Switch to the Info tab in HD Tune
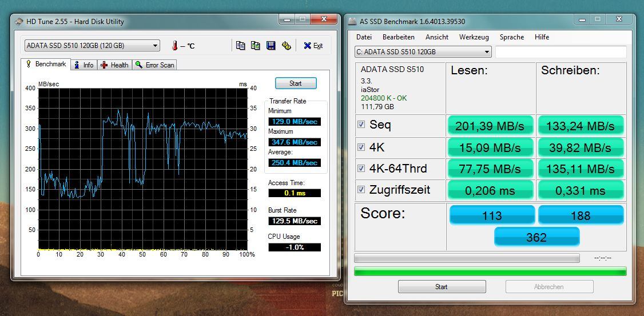644x316 pixels. coord(84,65)
